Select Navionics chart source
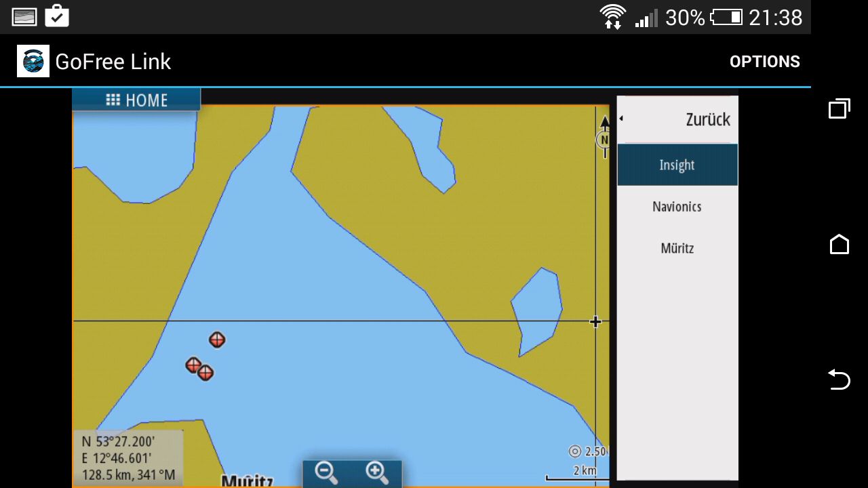Image resolution: width=868 pixels, height=488 pixels. (677, 207)
